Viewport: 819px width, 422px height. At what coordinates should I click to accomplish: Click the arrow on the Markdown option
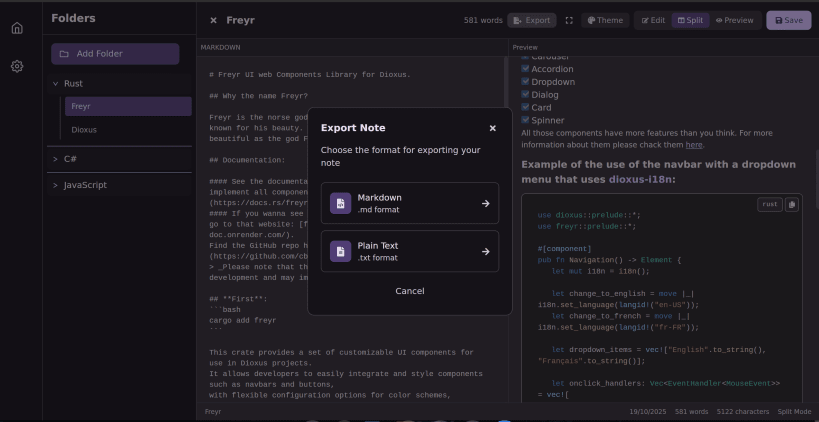pyautogui.click(x=485, y=203)
